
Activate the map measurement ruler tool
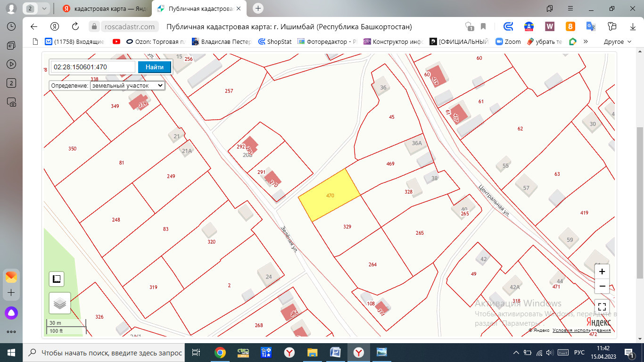57,279
